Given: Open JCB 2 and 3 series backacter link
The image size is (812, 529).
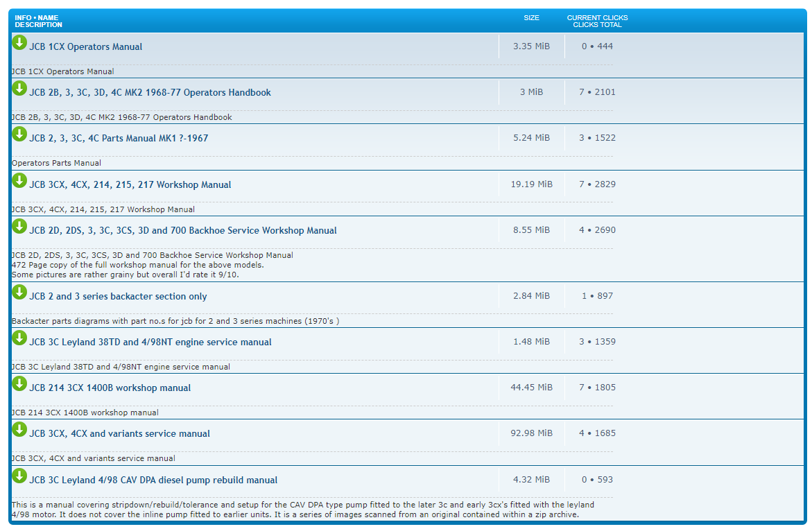Looking at the screenshot, I should point(118,297).
